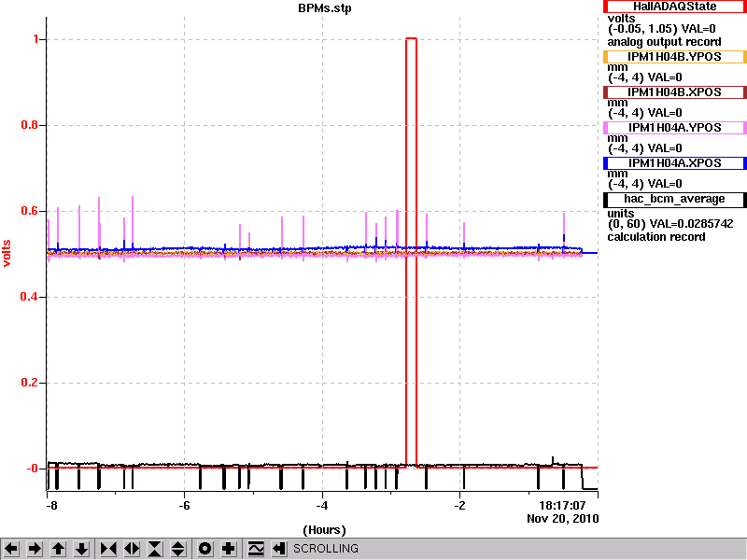Image resolution: width=747 pixels, height=560 pixels.
Task: Select the IPM1H04B.YPOS legend entry
Action: pyautogui.click(x=674, y=57)
